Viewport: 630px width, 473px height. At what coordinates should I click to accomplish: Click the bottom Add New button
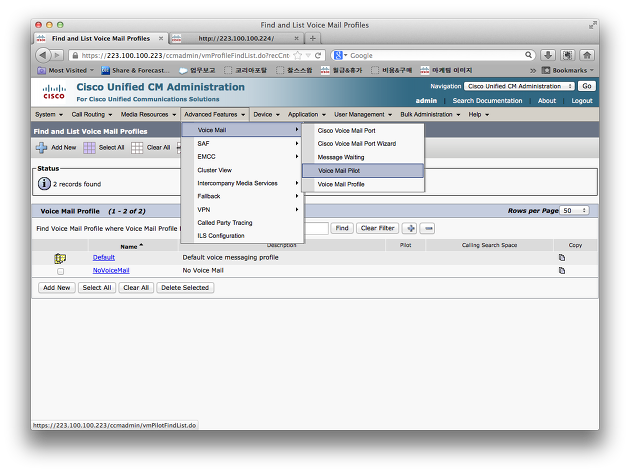coord(57,288)
